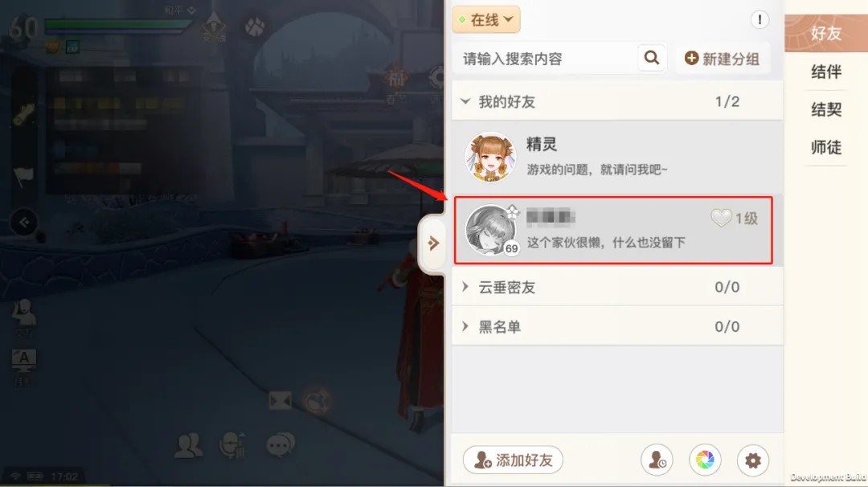This screenshot has height=487, width=868.
Task: Open the 在线 status dropdown
Action: (486, 20)
